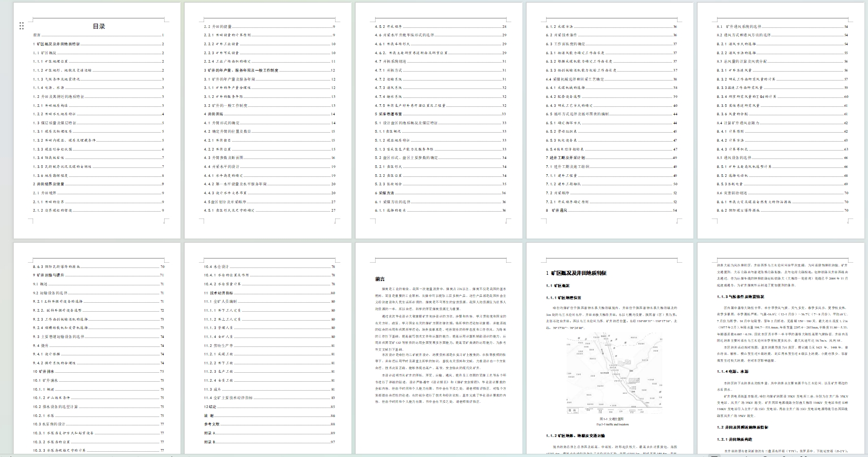Go to '4.2 确定井筒的位置及数目' entry
Viewport: 868px width, 457px height.
(x=269, y=132)
